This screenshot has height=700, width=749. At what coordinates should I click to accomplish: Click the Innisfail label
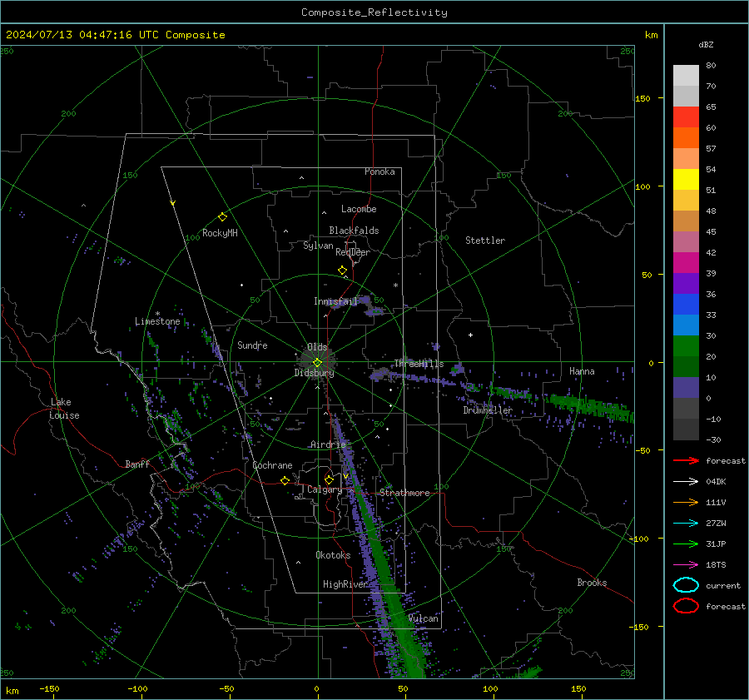coord(335,301)
